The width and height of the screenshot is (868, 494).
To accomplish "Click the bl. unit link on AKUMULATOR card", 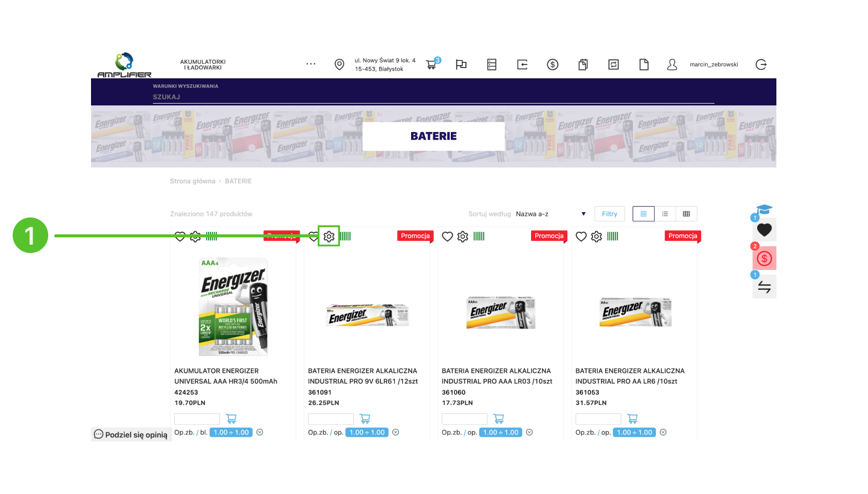I will 204,433.
